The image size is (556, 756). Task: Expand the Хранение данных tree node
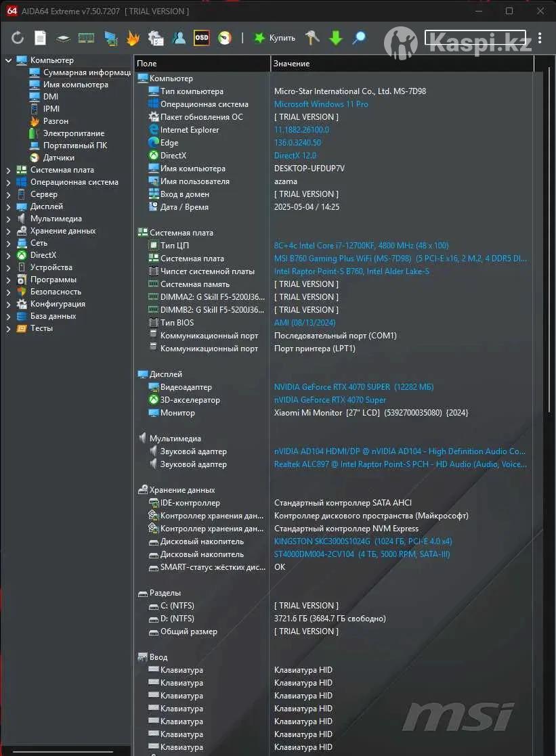tap(8, 231)
